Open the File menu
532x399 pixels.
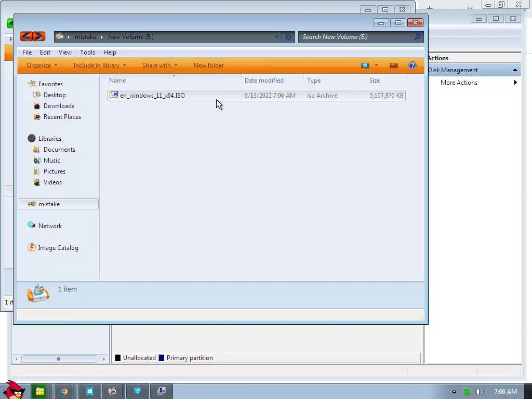[x=27, y=52]
